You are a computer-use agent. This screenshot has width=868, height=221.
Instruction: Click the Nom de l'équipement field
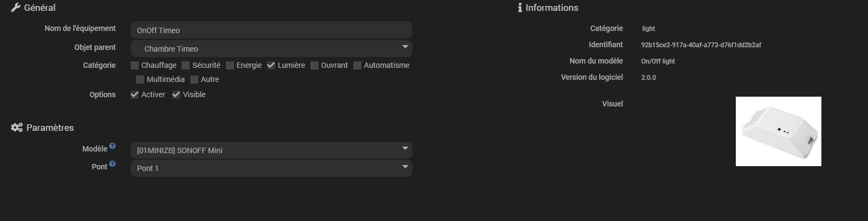click(271, 30)
